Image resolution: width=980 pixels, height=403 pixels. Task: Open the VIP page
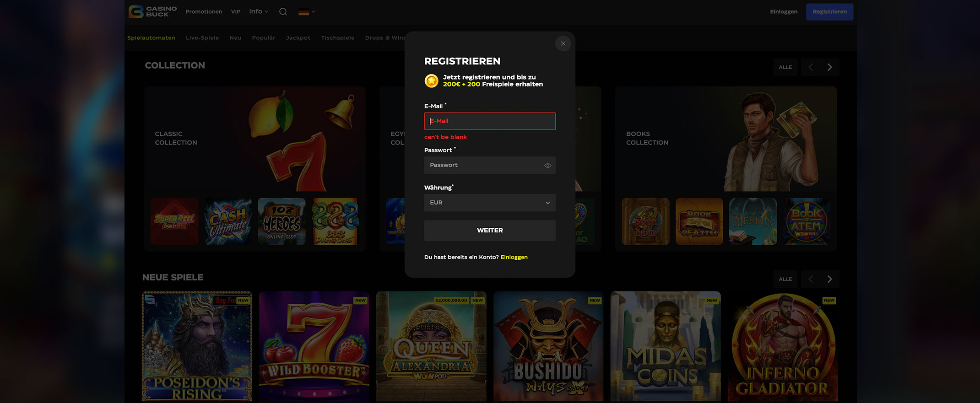point(236,11)
